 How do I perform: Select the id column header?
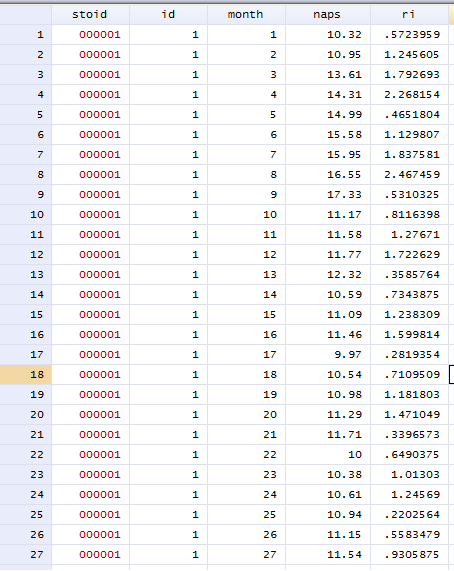[168, 15]
